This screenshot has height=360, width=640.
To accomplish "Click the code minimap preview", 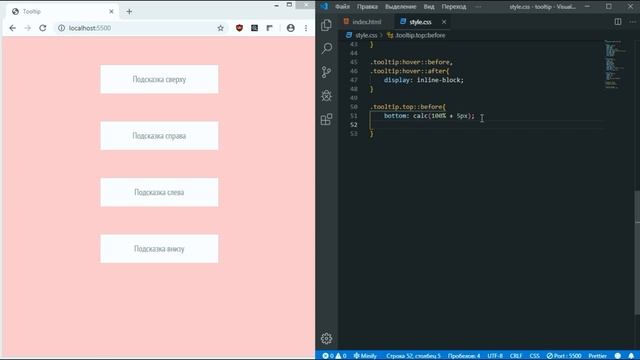I will point(616,64).
